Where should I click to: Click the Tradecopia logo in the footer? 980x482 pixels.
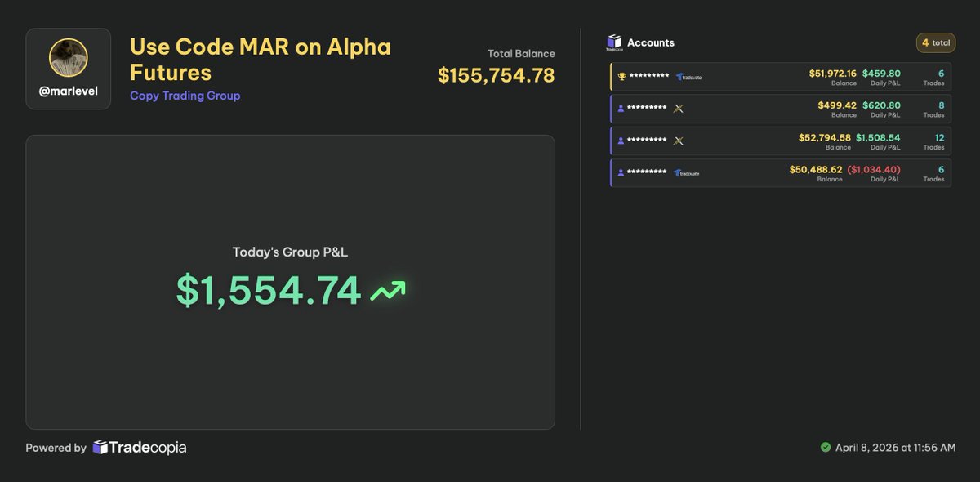(140, 448)
